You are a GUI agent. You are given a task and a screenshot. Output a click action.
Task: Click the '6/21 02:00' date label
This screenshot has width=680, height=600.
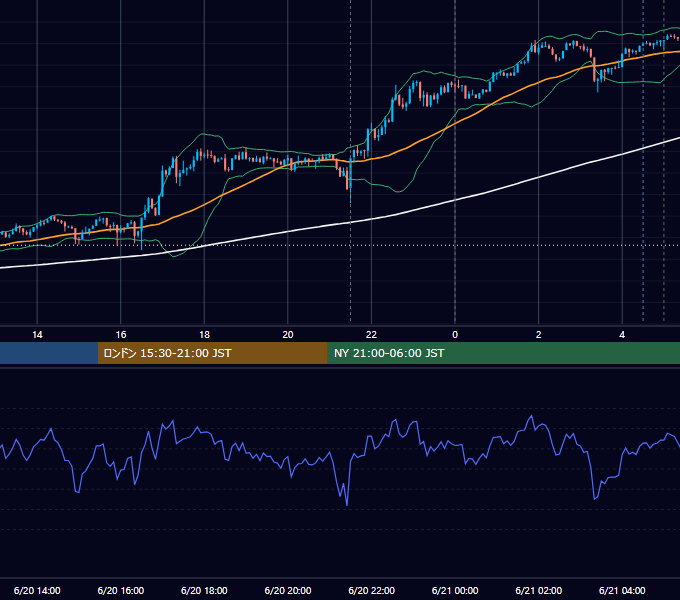click(538, 590)
